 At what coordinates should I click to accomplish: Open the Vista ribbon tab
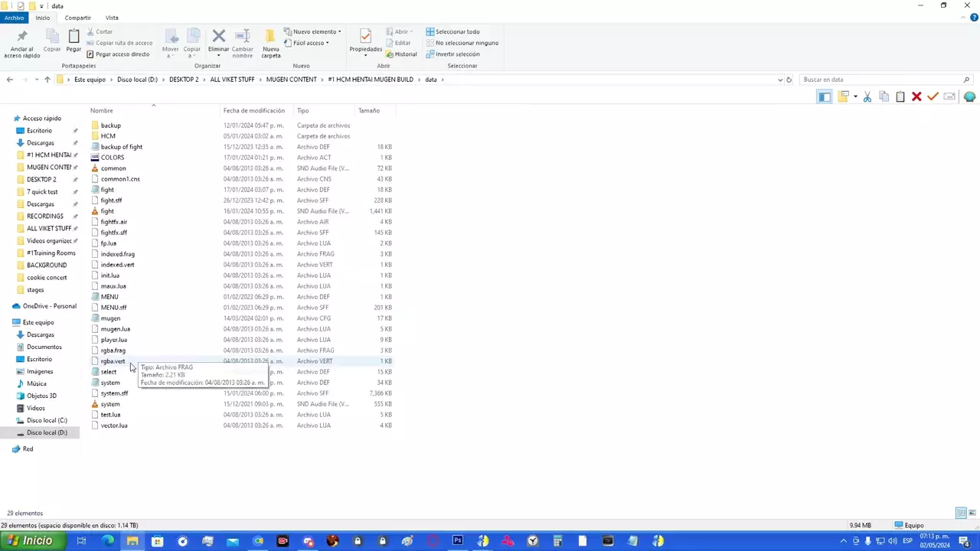[112, 18]
